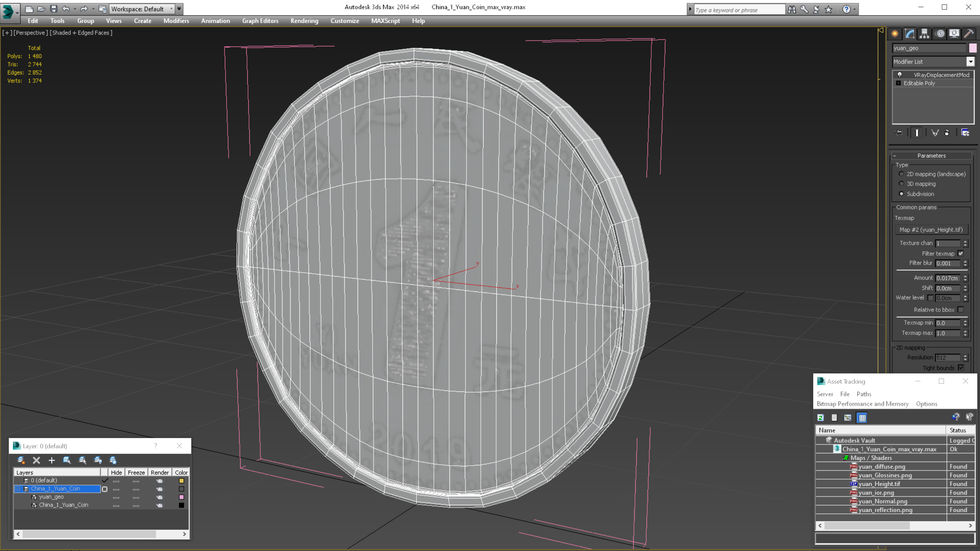Toggle Filter texmap checkbox
The height and width of the screenshot is (551, 980).
click(961, 253)
